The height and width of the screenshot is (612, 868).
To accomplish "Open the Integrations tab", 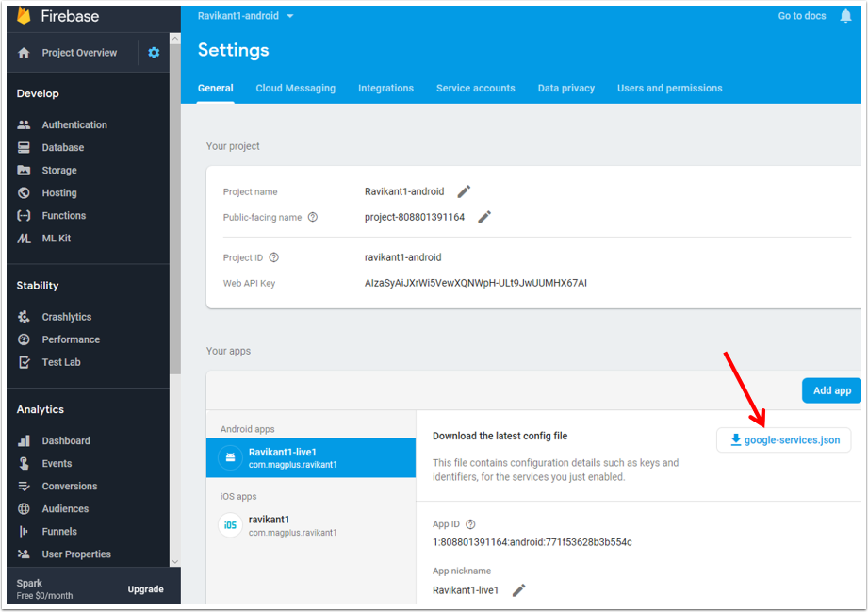I will (x=385, y=88).
